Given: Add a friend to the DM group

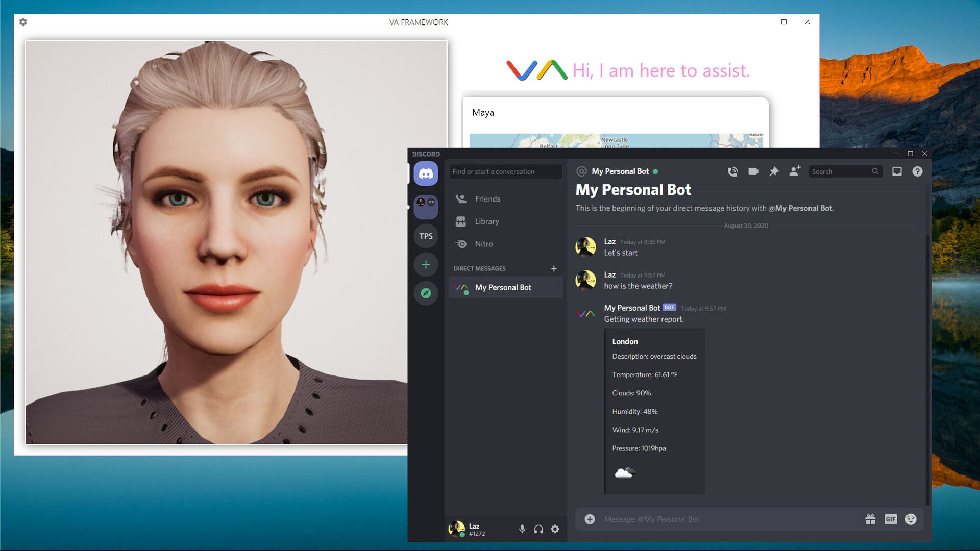Looking at the screenshot, I should 794,171.
